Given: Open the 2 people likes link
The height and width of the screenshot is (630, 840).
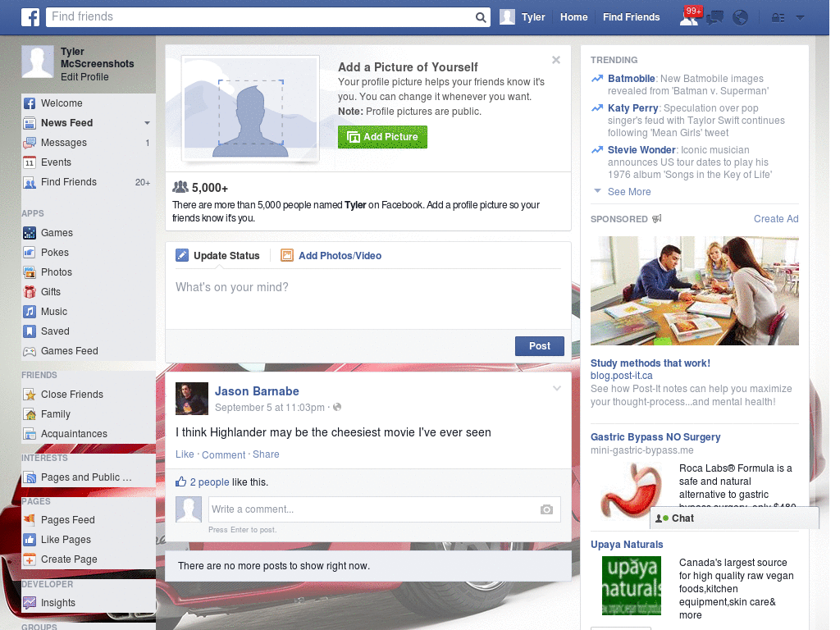Looking at the screenshot, I should coord(209,482).
